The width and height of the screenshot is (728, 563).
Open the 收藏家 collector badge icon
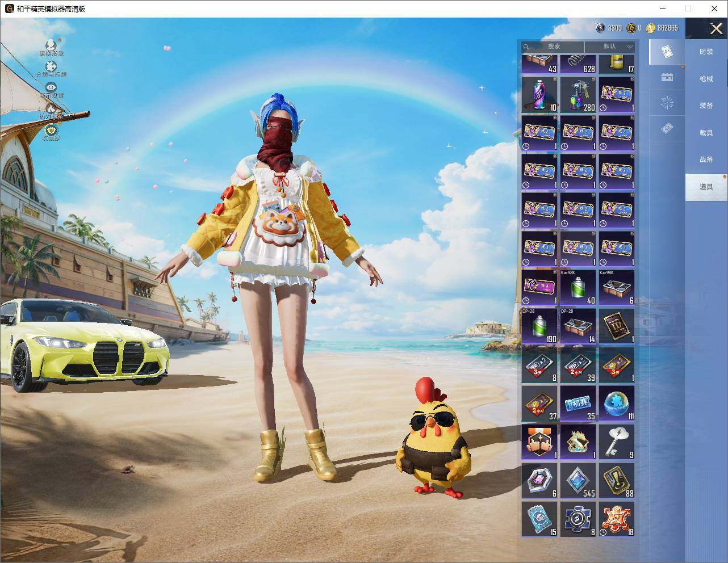51,129
